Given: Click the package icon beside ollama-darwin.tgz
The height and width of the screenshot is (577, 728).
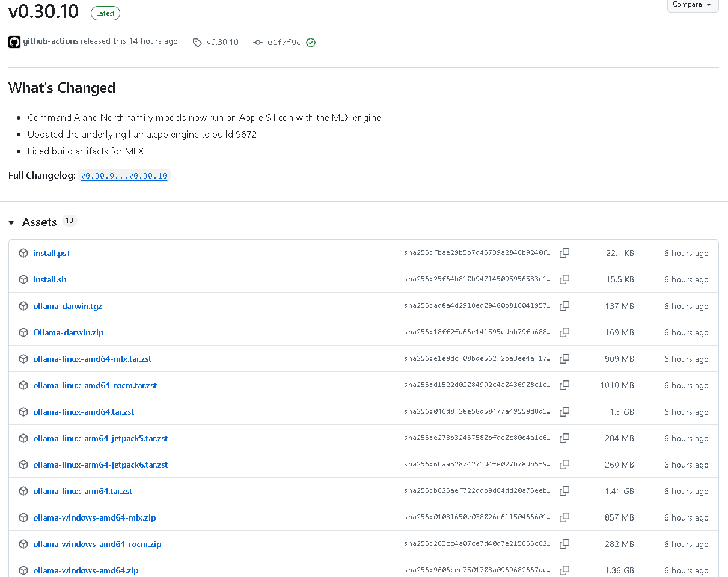Looking at the screenshot, I should tap(23, 306).
